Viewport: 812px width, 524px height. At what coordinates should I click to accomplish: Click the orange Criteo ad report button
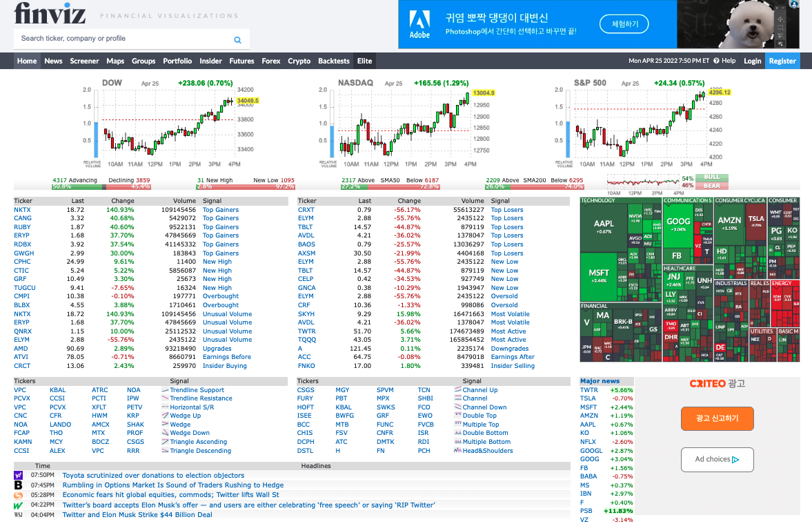(717, 418)
